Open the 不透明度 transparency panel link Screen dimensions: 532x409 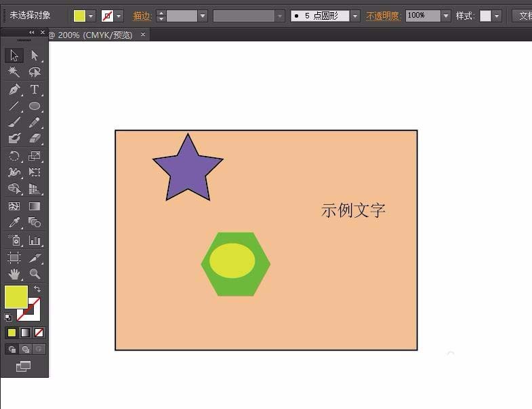coord(382,16)
